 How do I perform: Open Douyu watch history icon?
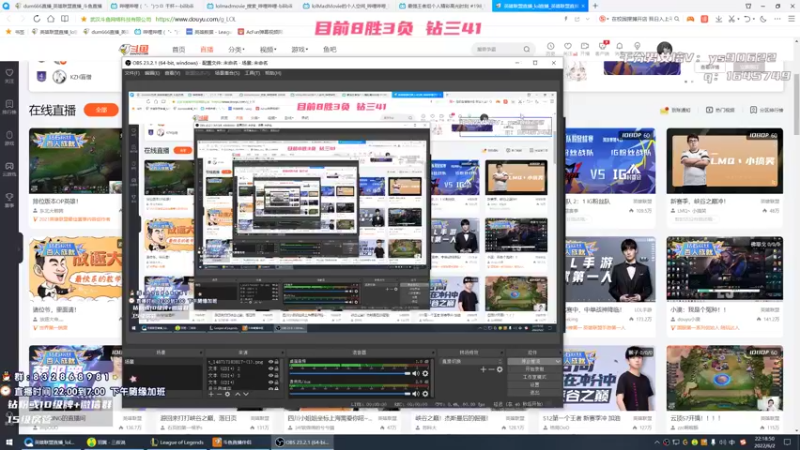tap(551, 48)
